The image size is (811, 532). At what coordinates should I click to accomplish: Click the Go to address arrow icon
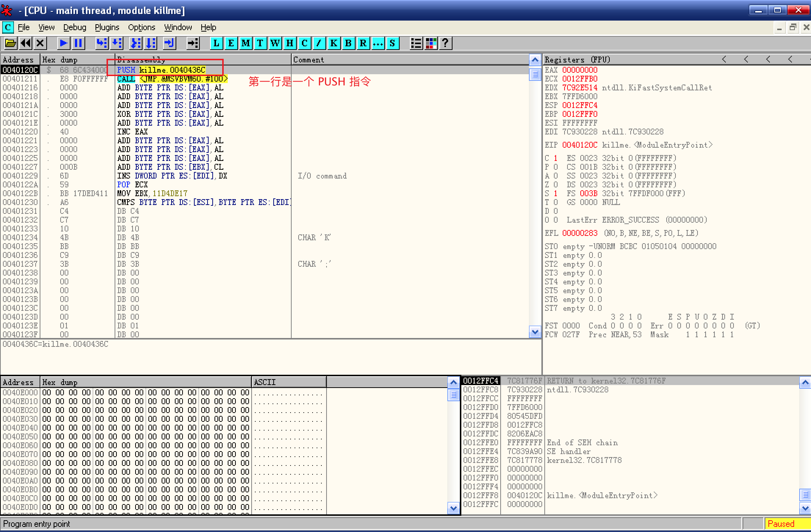[x=193, y=43]
